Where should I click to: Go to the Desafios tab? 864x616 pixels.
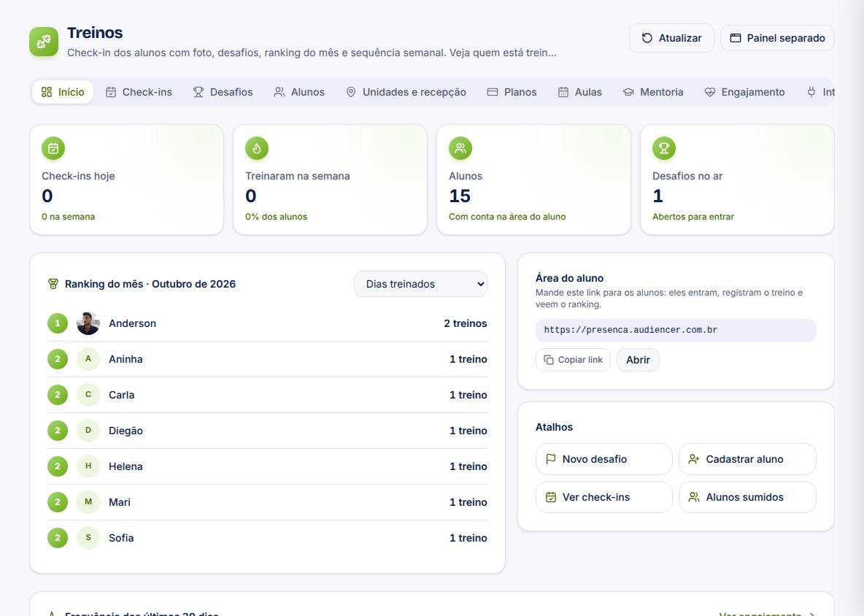tap(223, 92)
